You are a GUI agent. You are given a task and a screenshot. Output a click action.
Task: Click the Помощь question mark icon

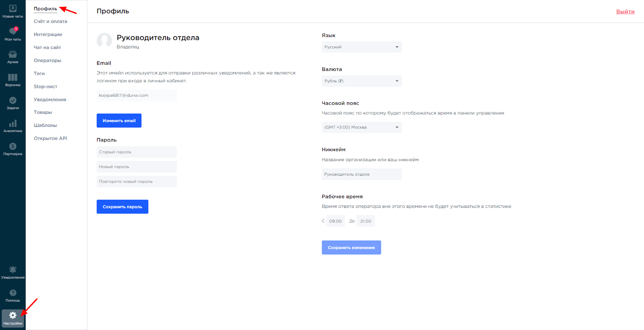12,293
